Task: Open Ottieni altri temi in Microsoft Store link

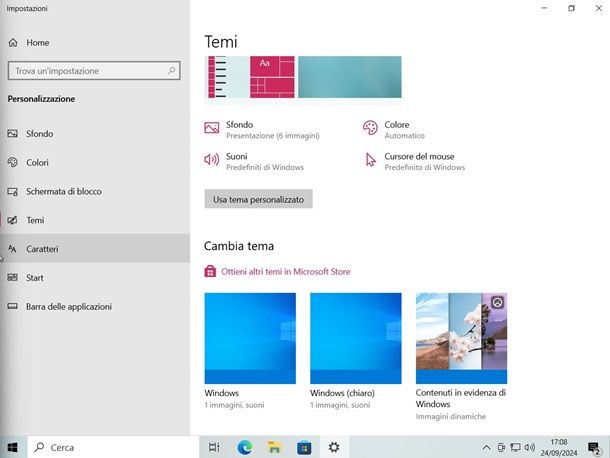Action: coord(286,271)
